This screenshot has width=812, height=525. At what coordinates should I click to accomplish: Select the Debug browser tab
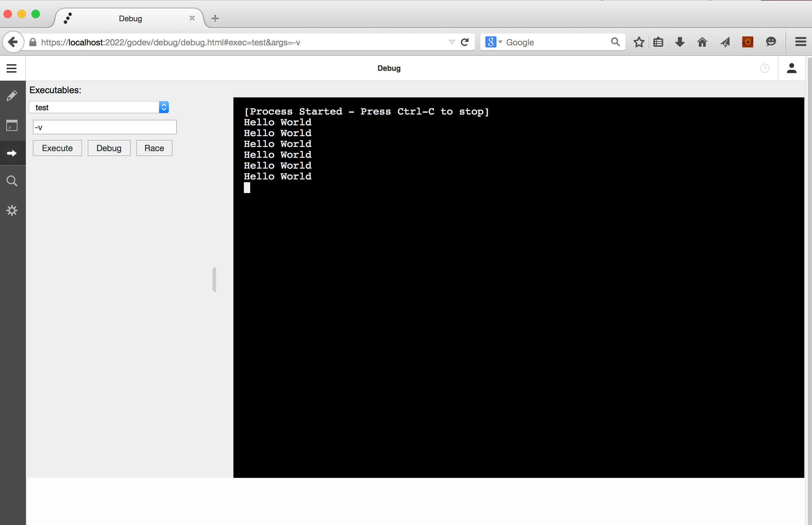130,19
